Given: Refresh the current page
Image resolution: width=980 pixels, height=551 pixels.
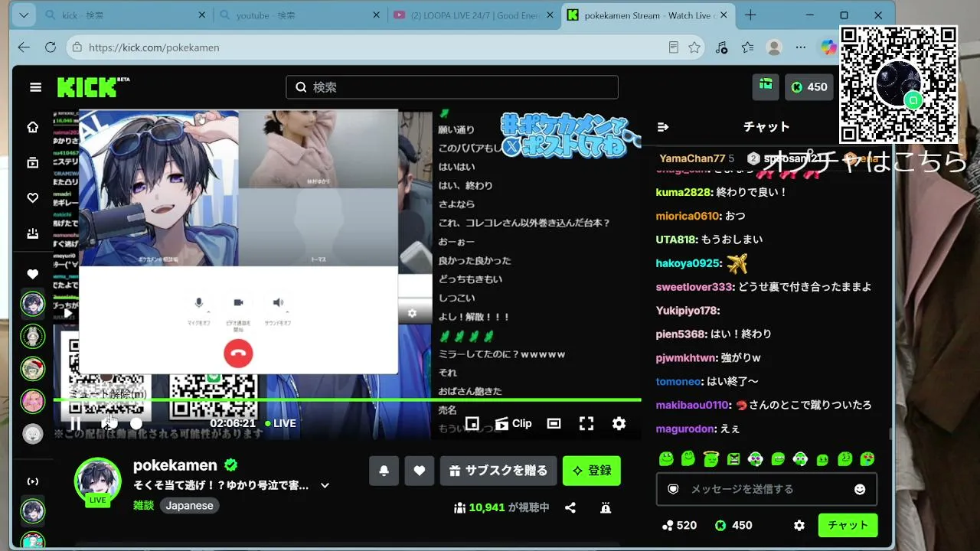Looking at the screenshot, I should (x=51, y=47).
